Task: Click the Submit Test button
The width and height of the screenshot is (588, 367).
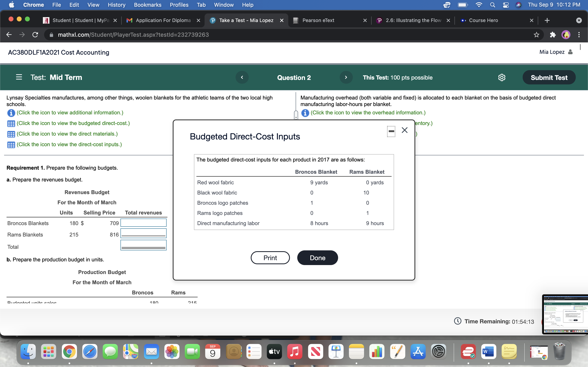Action: [x=549, y=77]
